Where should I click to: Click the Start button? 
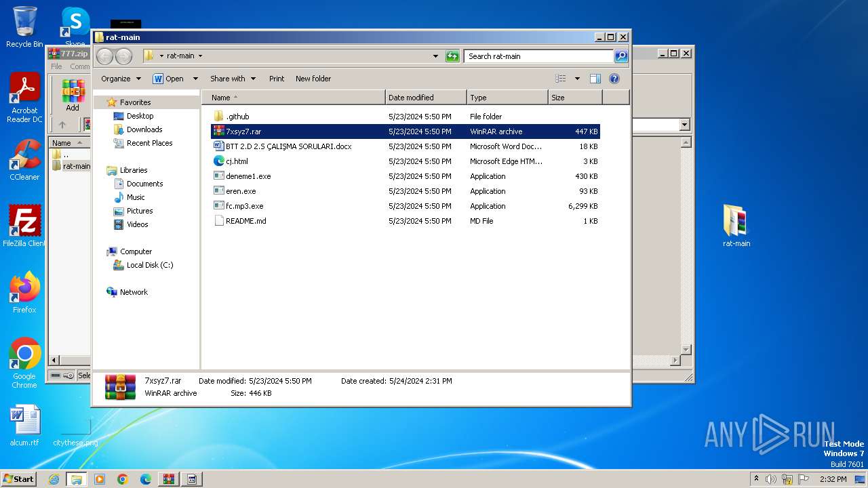pos(18,479)
